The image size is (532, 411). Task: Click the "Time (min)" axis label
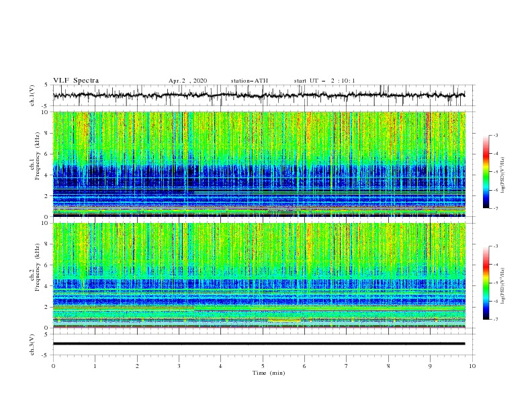click(269, 373)
